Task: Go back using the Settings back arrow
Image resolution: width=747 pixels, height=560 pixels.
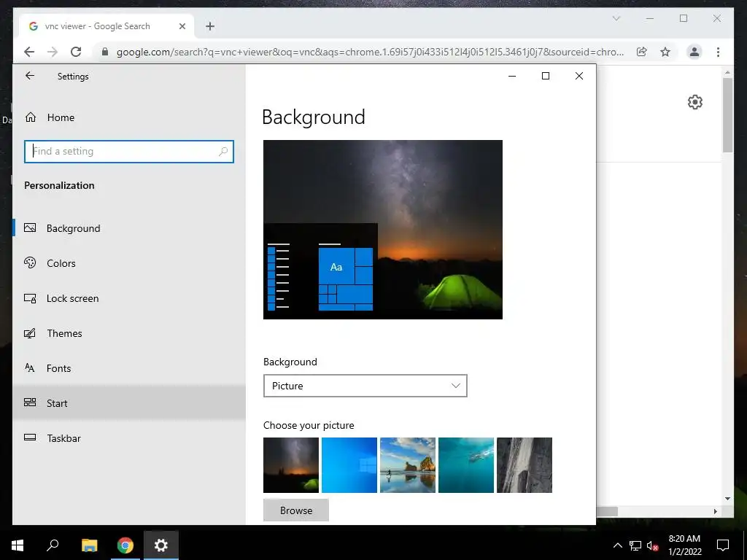Action: coord(30,76)
